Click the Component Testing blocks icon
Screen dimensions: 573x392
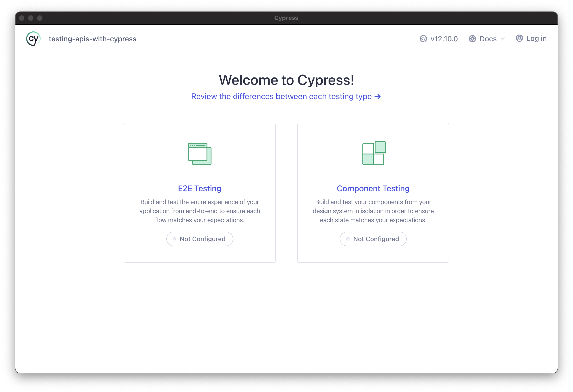374,153
